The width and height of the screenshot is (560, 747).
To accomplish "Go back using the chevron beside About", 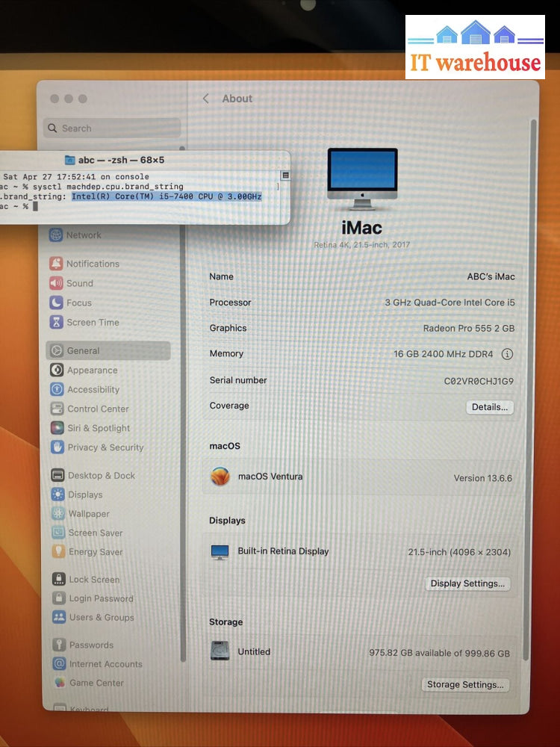I will [x=206, y=99].
